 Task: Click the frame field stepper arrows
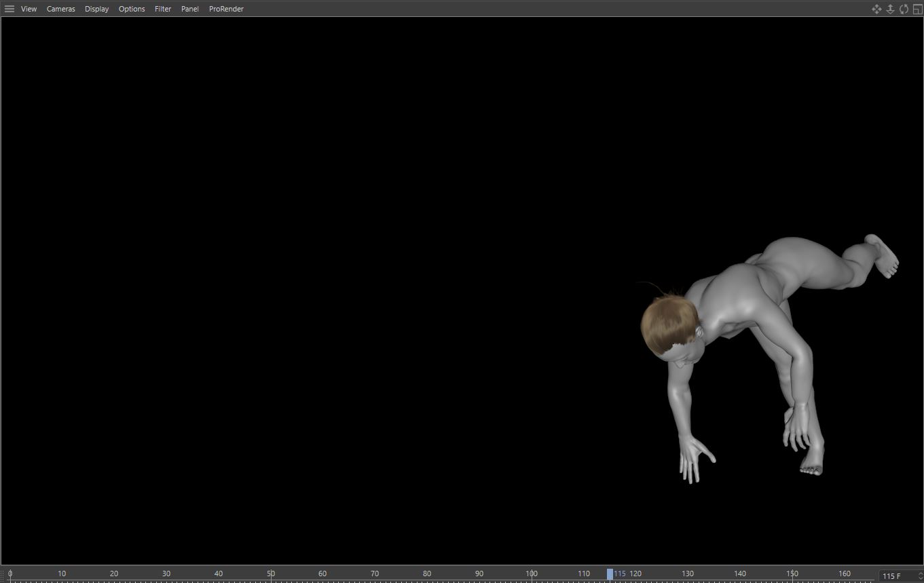pos(920,576)
